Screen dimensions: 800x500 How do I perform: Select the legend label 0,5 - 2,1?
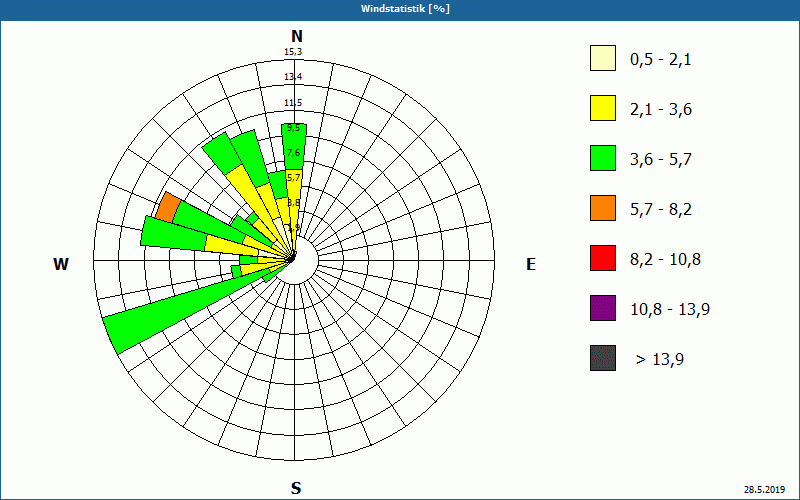660,60
